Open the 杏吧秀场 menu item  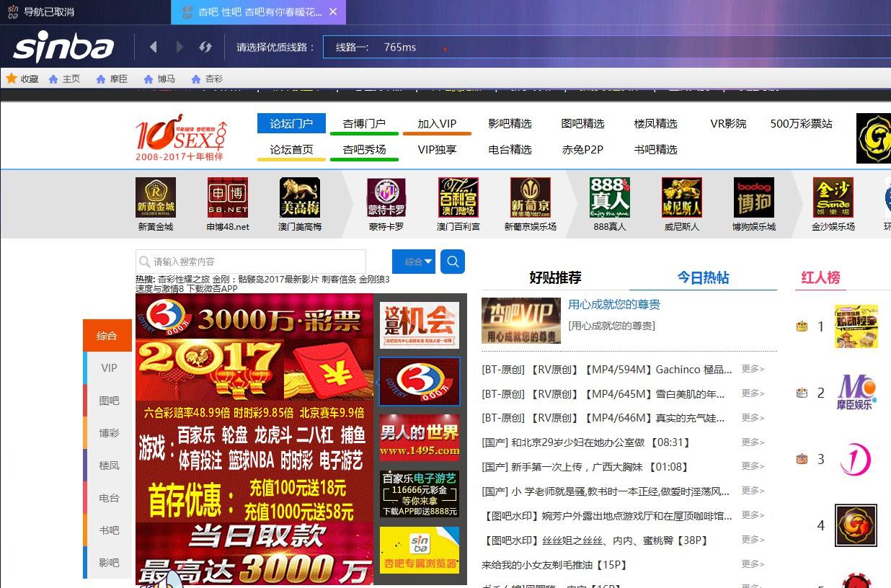point(364,149)
